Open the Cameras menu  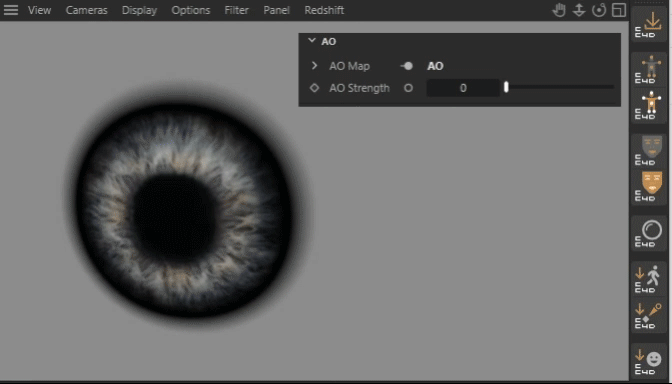[86, 10]
